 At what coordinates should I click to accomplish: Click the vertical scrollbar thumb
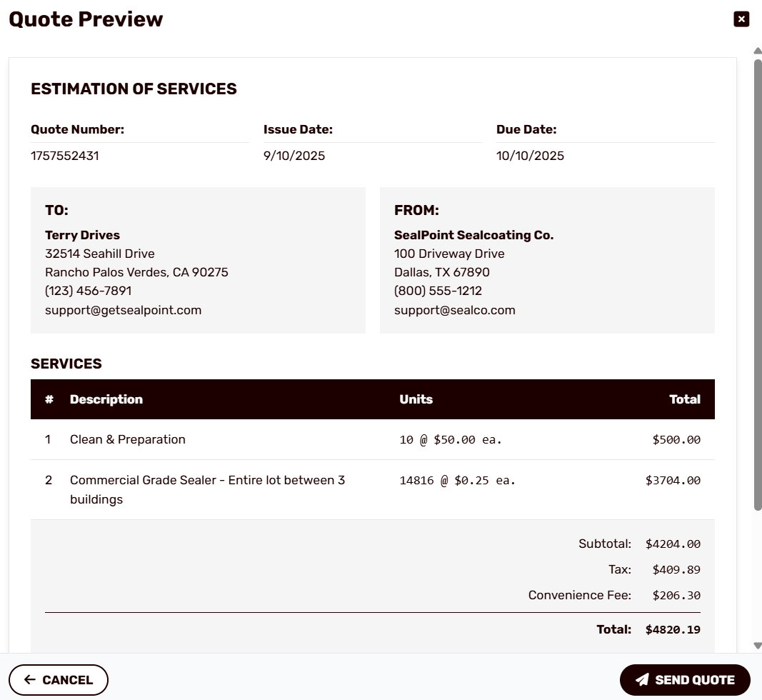coord(758,285)
